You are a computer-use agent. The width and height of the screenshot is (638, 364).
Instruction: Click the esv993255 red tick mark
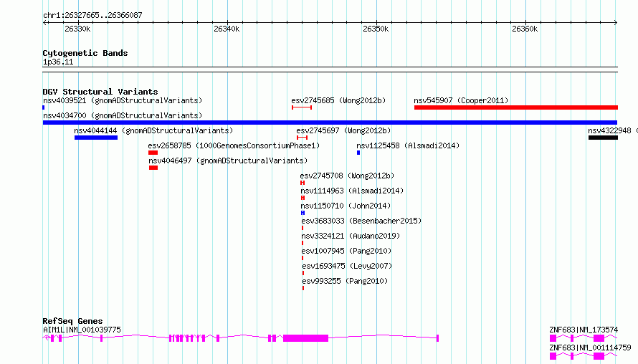(x=303, y=288)
